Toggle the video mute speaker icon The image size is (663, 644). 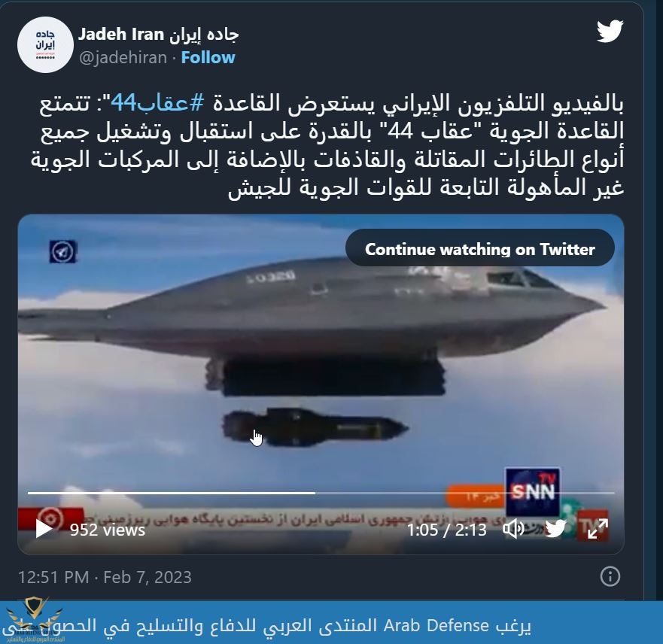pyautogui.click(x=513, y=529)
